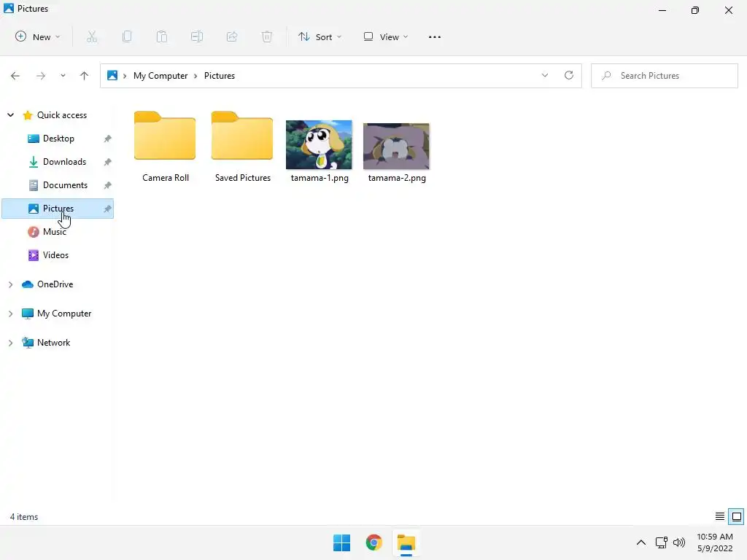Viewport: 747px width, 560px height.
Task: Select Network in the navigation pane
Action: 53,343
